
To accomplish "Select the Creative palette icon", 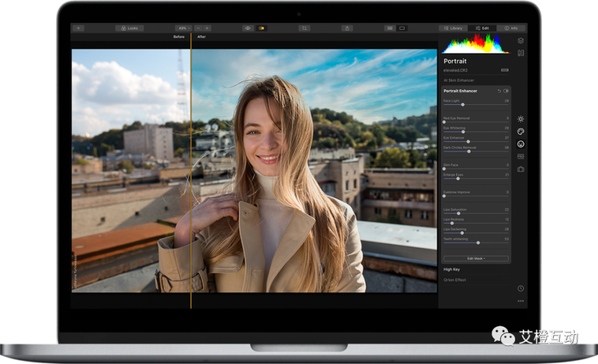I will click(x=520, y=131).
